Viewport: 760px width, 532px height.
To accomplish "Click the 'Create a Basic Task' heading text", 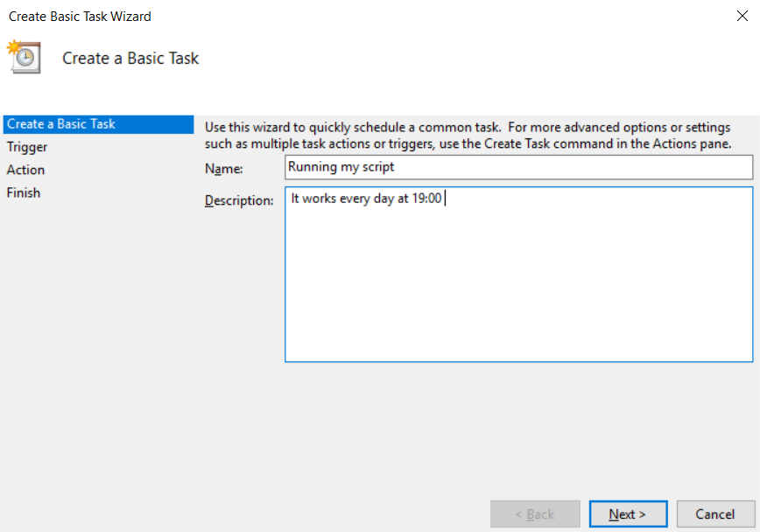I will [x=130, y=58].
